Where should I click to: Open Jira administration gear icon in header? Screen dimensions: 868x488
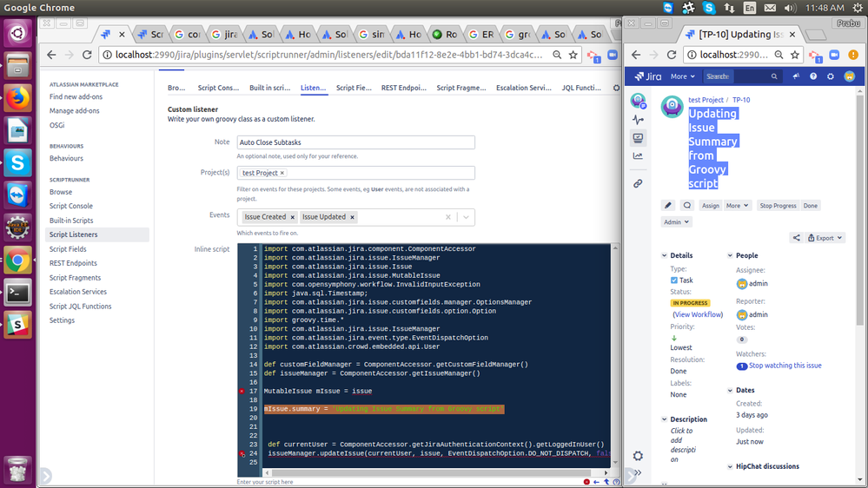click(831, 76)
